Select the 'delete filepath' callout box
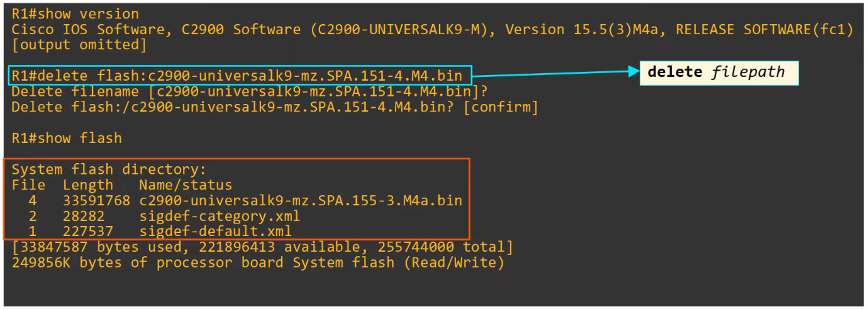Image resolution: width=868 pixels, height=310 pixels. tap(719, 73)
